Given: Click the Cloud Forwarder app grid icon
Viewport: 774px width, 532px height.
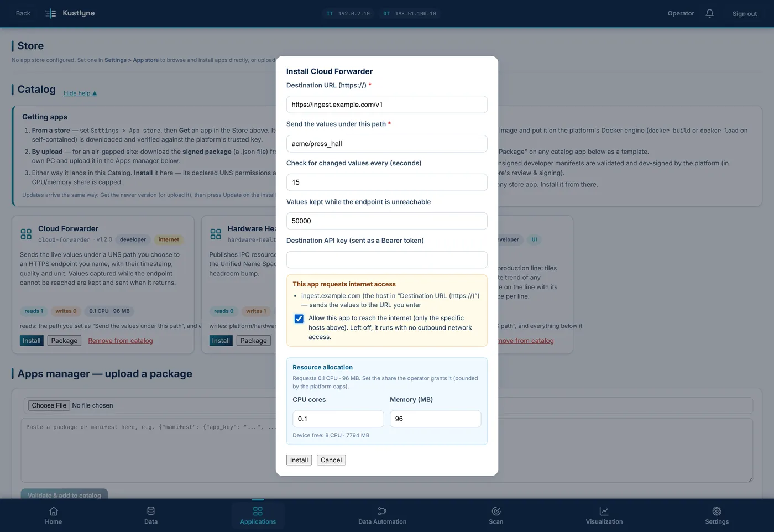Looking at the screenshot, I should click(26, 234).
